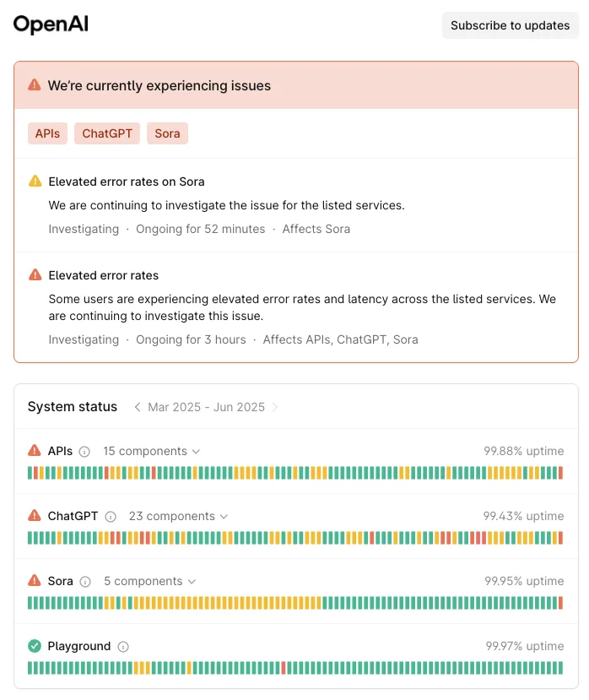Viewport: 589px width, 700px height.
Task: Open the Elevated error rates on Sora incident
Action: [x=127, y=182]
